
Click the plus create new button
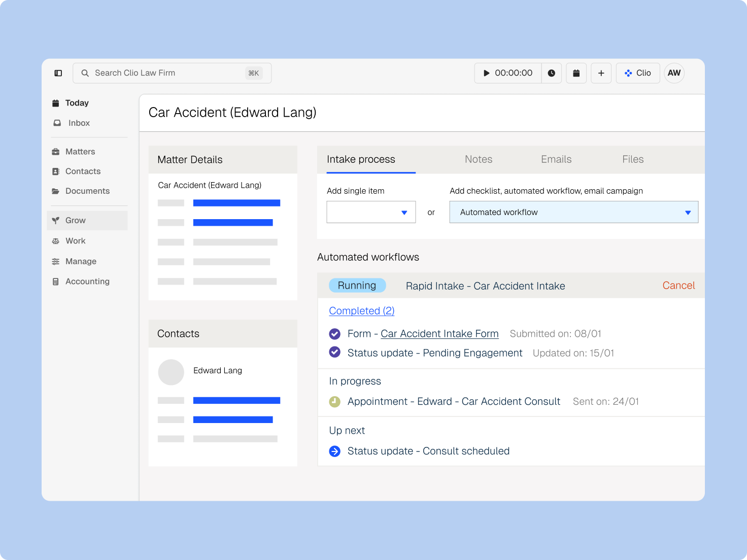pos(601,73)
